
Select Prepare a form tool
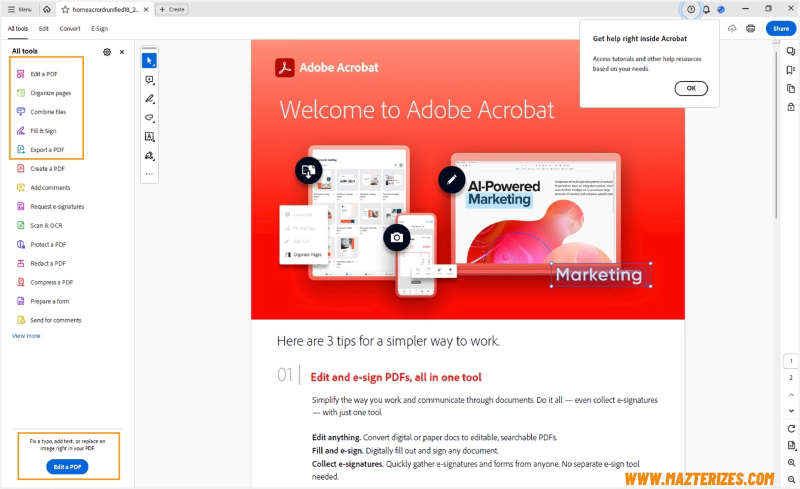pyautogui.click(x=49, y=301)
